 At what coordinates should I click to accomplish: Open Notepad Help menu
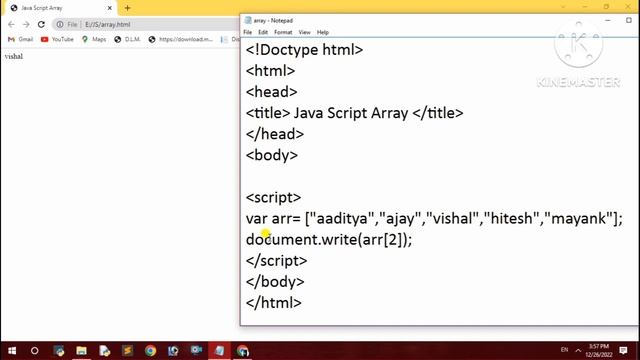(x=322, y=32)
